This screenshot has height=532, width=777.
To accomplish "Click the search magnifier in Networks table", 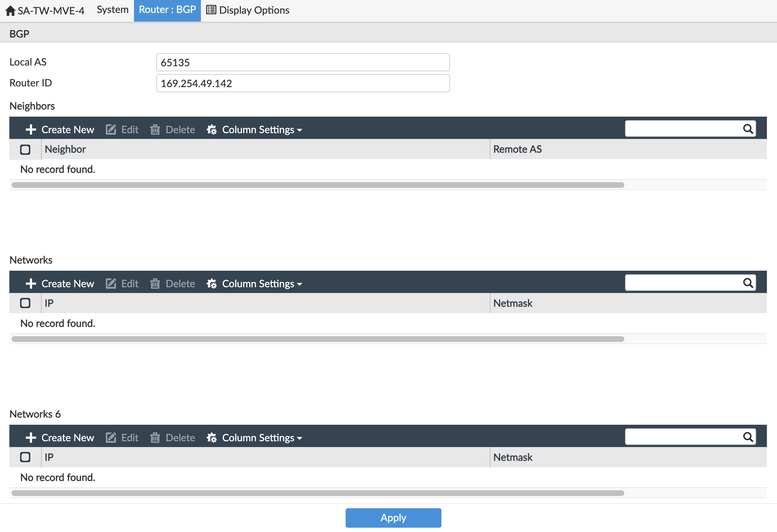I will (747, 283).
